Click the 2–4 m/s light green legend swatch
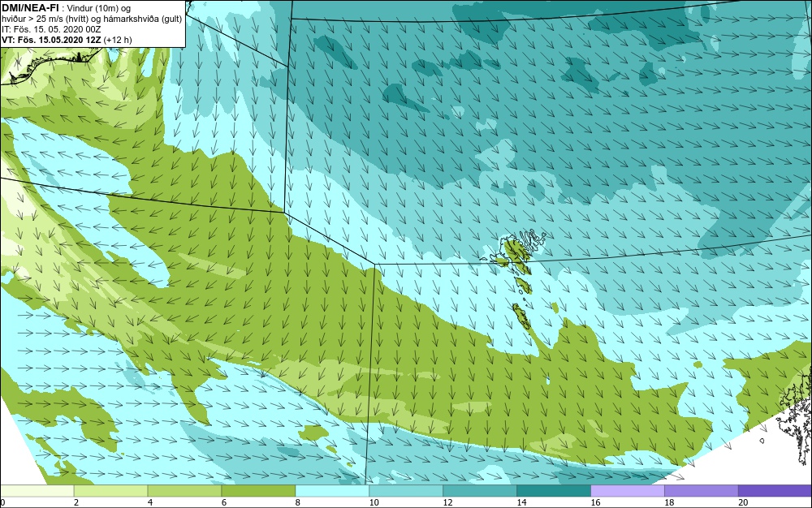812x508 pixels. pyautogui.click(x=110, y=490)
